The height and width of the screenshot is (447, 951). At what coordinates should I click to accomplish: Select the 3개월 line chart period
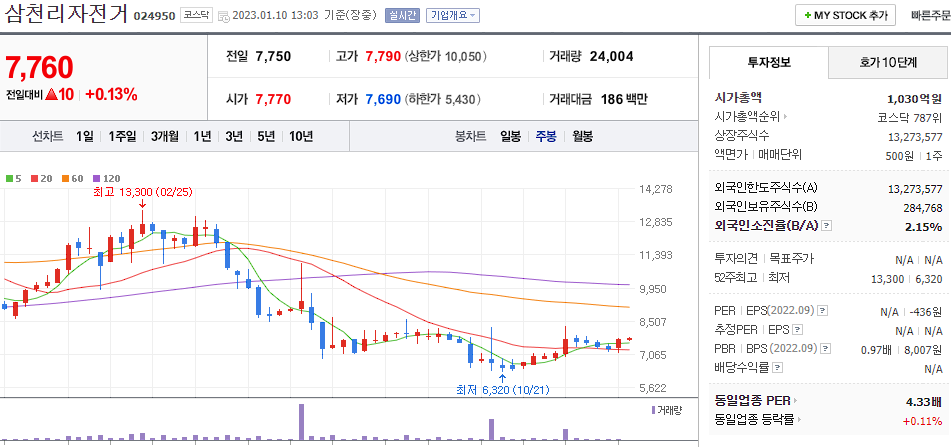pyautogui.click(x=164, y=136)
